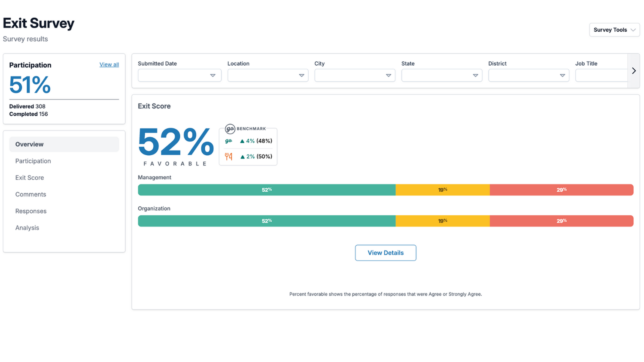Open the Location filter dropdown
Image resolution: width=644 pixels, height=362 pixels.
pos(267,75)
